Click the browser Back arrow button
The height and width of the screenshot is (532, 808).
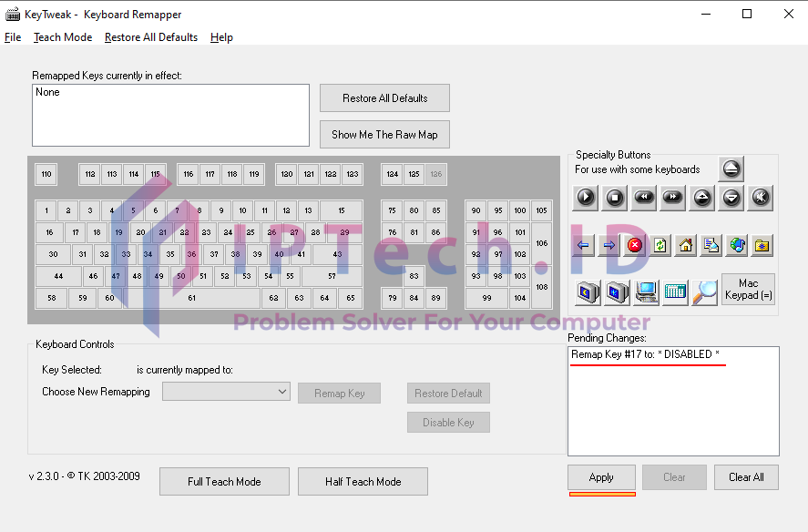pyautogui.click(x=583, y=245)
